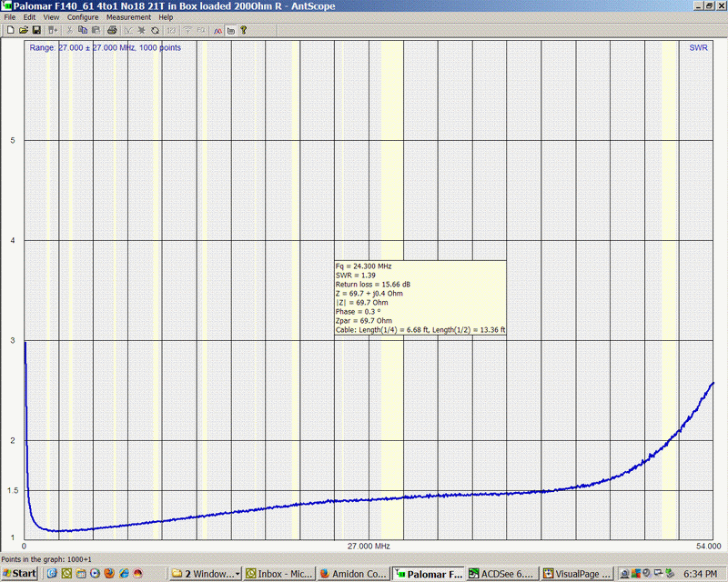Click the 1.5 SWR axis label
Viewport: 728px width, 582px height.
tap(13, 490)
